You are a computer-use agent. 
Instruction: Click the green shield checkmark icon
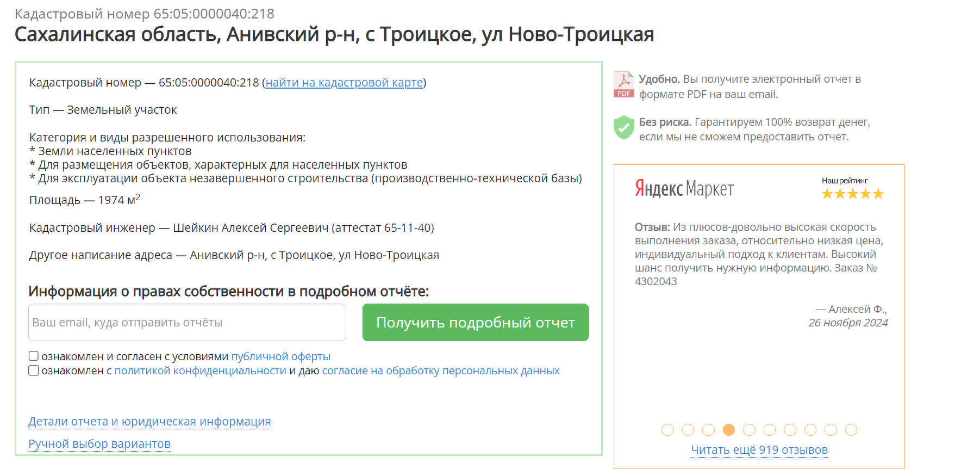click(x=624, y=127)
